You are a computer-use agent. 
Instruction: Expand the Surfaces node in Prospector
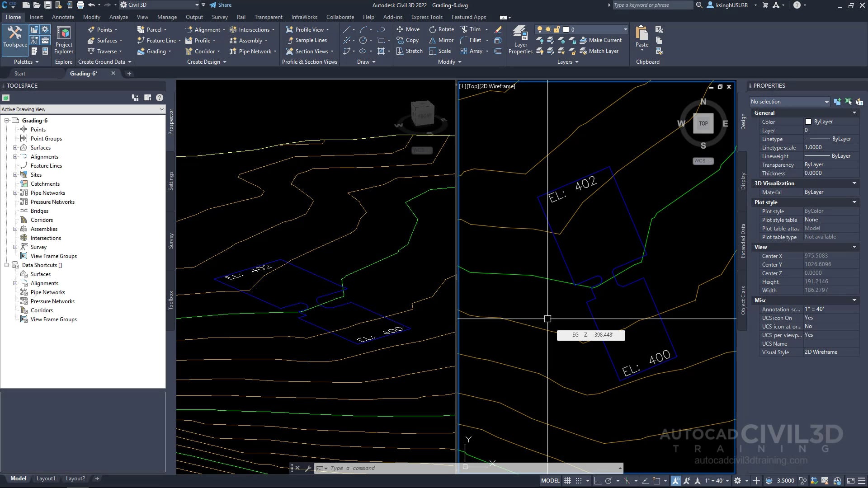coord(15,148)
